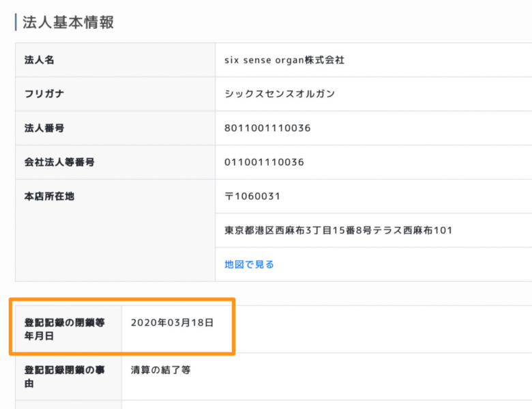Select the 法人名 row label

pyautogui.click(x=40, y=60)
